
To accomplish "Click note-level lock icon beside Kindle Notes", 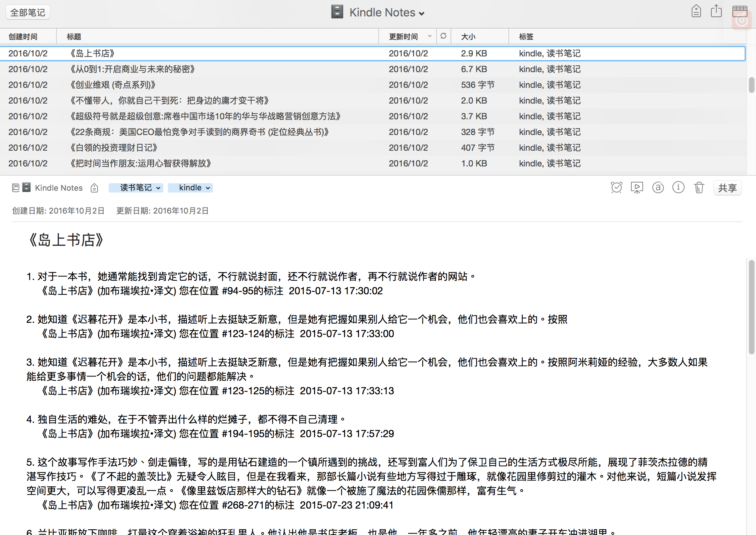I will tap(94, 188).
